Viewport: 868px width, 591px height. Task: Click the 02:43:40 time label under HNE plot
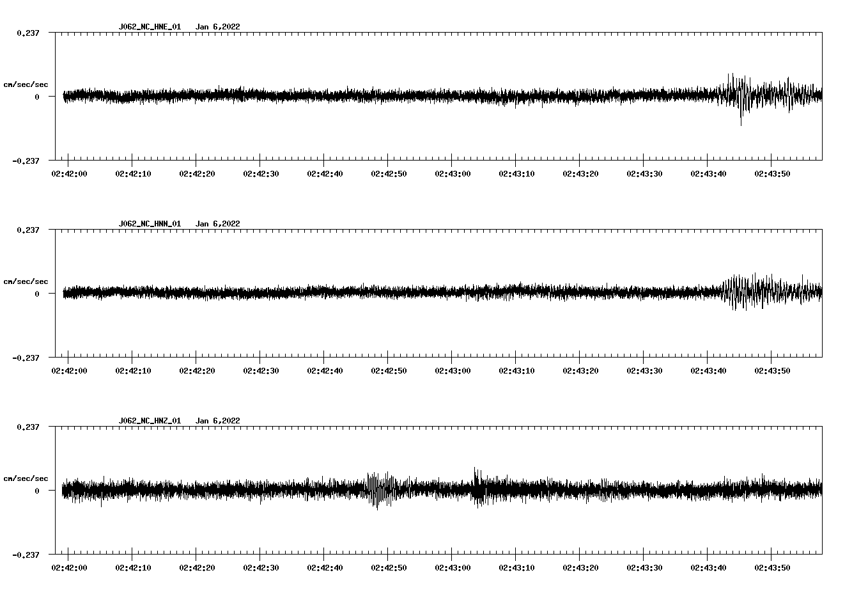708,173
